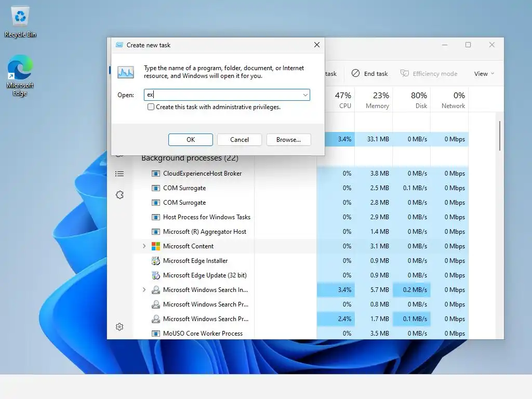Select Microsoft (R) Aggregator Host row

(301, 232)
